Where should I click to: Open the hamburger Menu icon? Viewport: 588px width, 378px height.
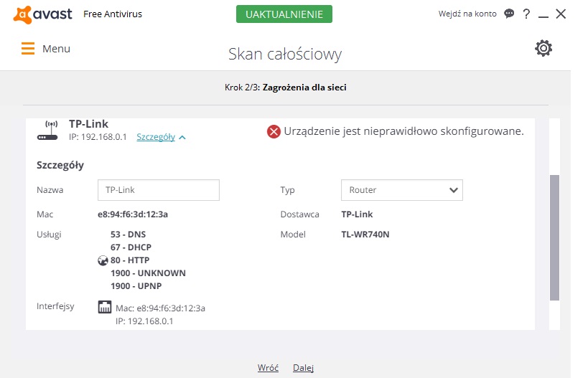coord(28,48)
